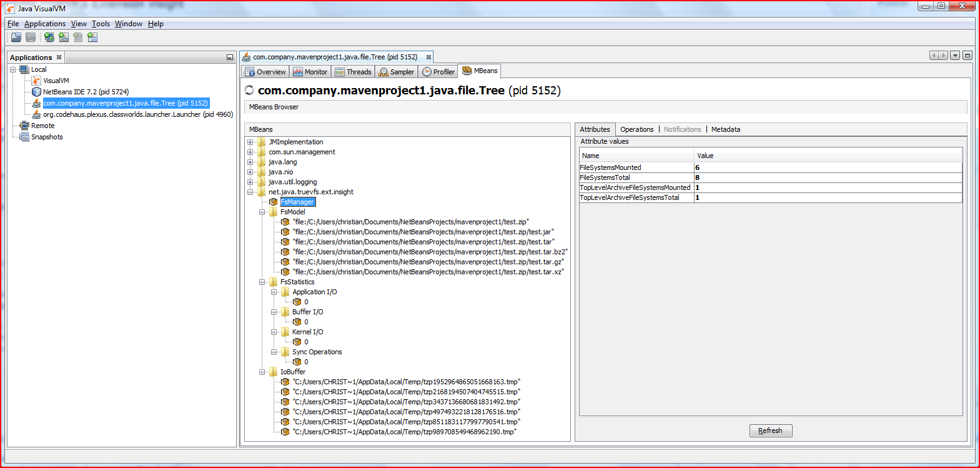This screenshot has width=980, height=468.
Task: Close the Applications panel tab
Action: [x=59, y=57]
